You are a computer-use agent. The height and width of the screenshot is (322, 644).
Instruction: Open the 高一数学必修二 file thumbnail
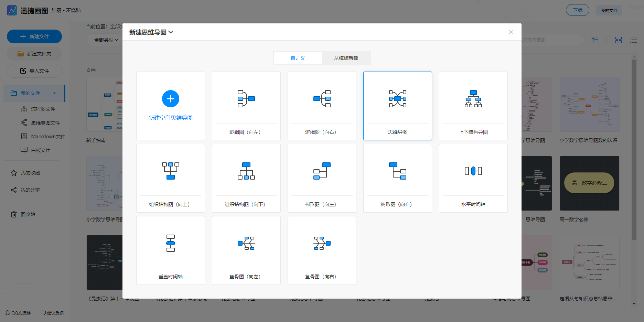tap(589, 183)
